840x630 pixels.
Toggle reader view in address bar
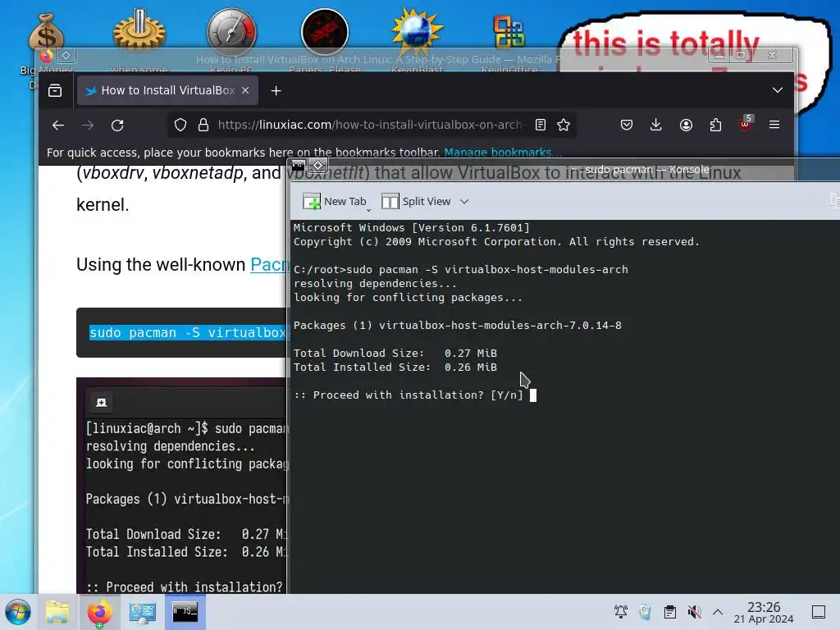pyautogui.click(x=540, y=125)
